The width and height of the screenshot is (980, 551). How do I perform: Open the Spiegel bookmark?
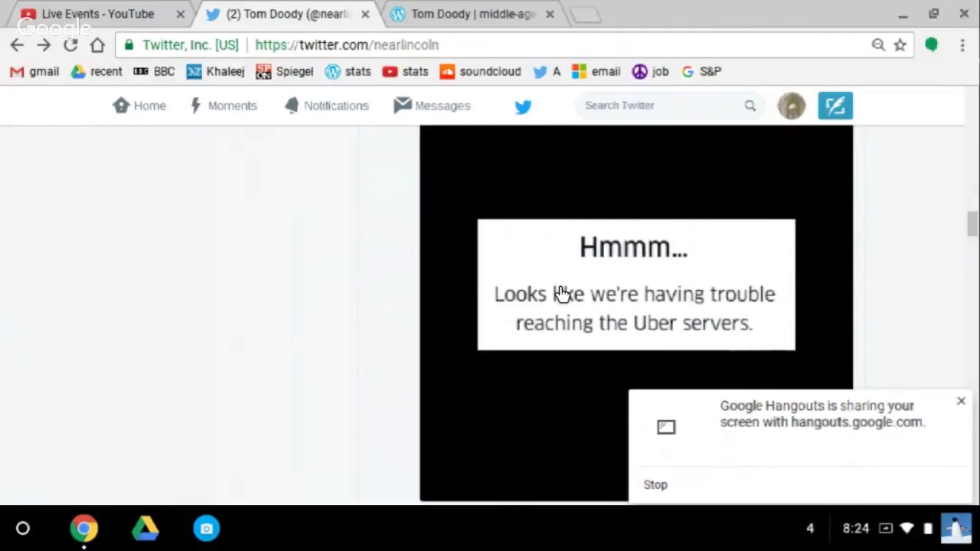(285, 71)
